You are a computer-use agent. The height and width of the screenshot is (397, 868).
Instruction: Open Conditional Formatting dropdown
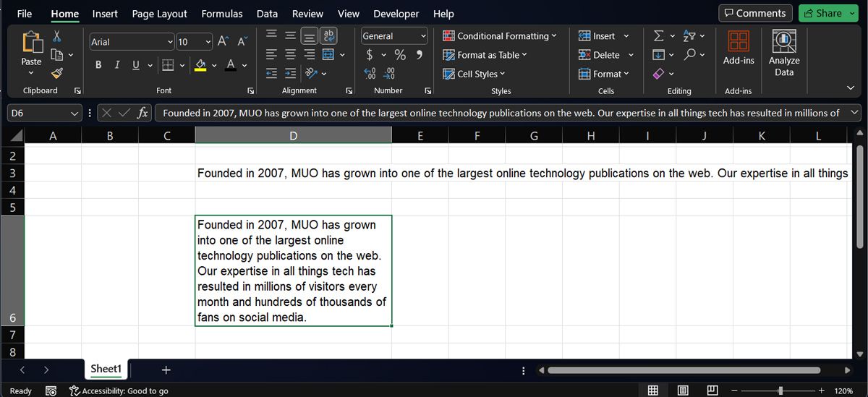tap(500, 36)
